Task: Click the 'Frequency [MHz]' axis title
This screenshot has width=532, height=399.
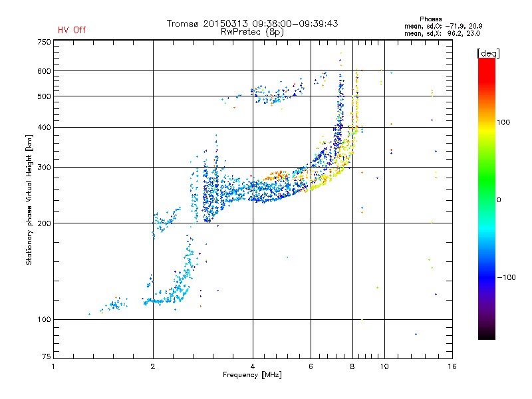Action: (x=252, y=375)
